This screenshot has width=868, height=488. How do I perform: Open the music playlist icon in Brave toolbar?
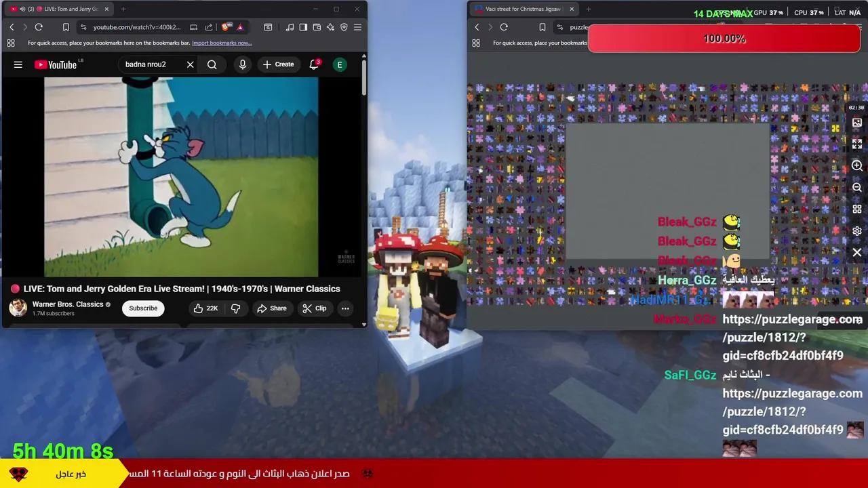click(290, 27)
